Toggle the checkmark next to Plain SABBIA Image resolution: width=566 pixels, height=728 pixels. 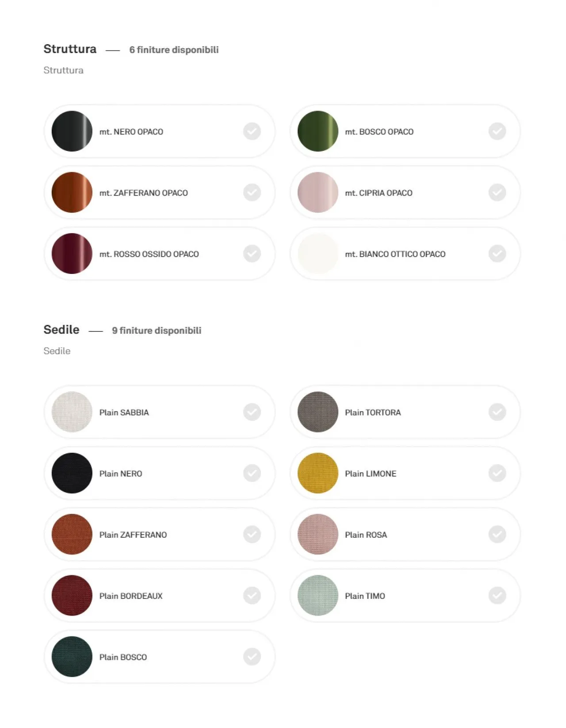point(252,412)
